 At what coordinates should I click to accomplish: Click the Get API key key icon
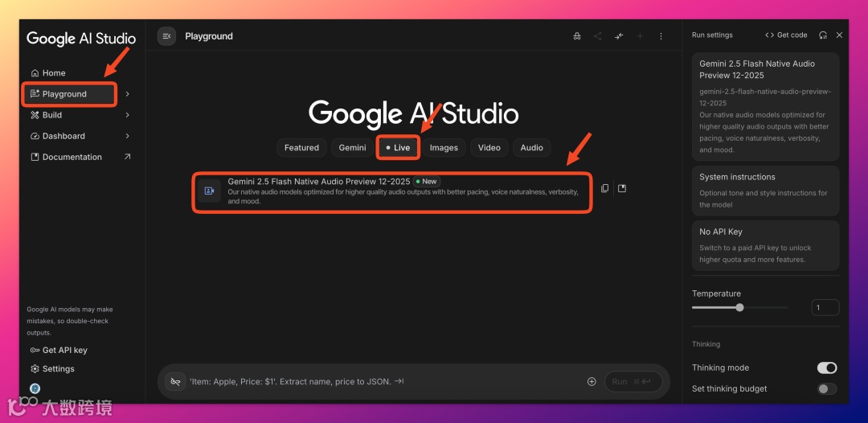35,350
